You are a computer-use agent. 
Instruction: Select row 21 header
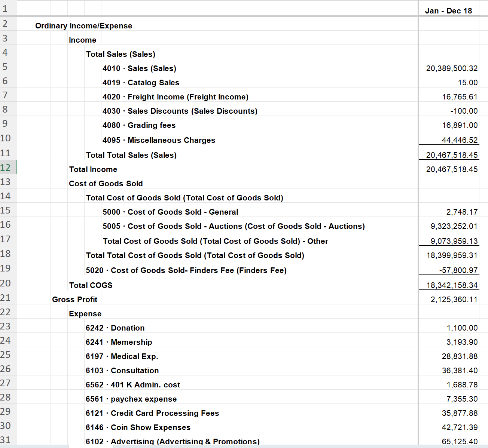pos(8,298)
